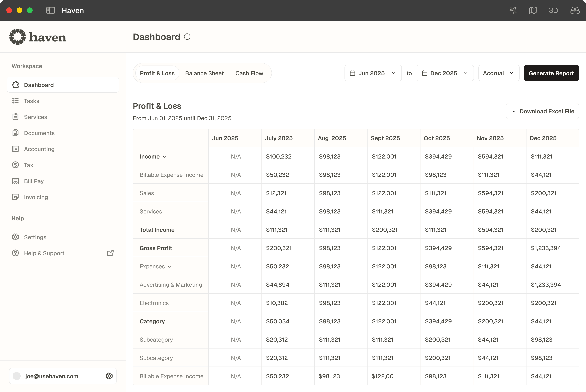The image size is (586, 392).
Task: Click the gear icon next to joe@usehaven.com
Action: point(109,376)
